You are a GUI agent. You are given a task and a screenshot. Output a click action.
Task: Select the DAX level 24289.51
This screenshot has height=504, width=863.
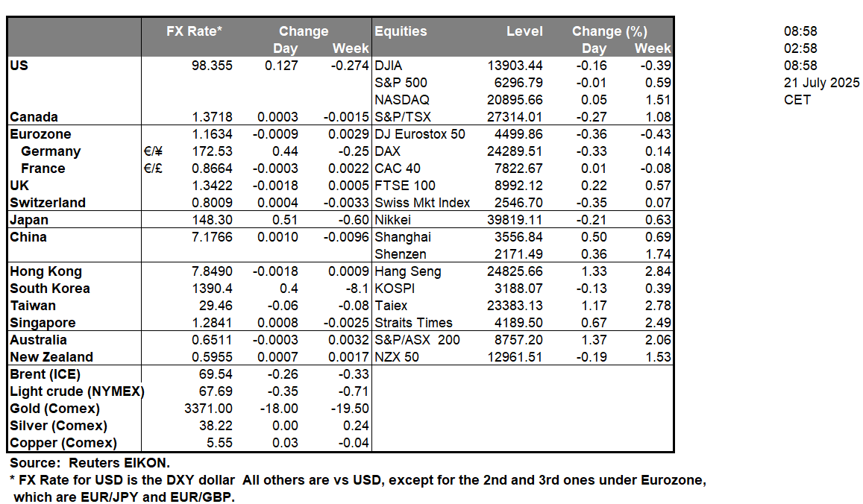coord(515,151)
